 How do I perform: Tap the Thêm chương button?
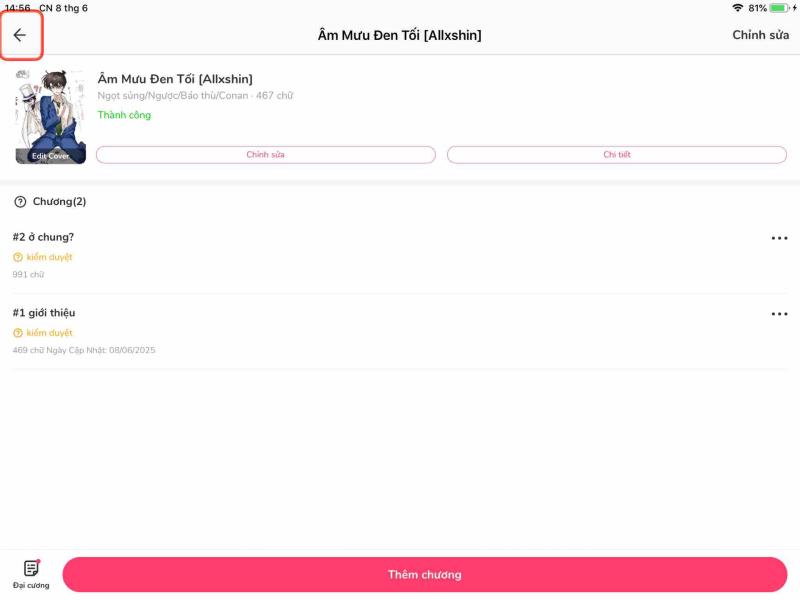click(x=424, y=574)
